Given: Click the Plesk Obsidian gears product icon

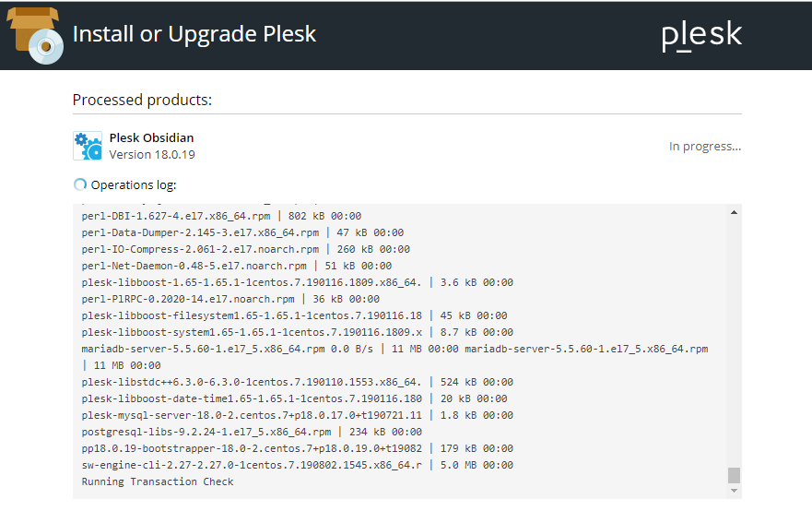Looking at the screenshot, I should tap(88, 146).
